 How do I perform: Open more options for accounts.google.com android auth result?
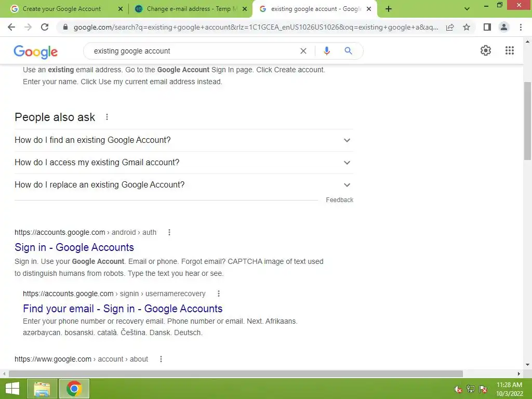pyautogui.click(x=169, y=232)
